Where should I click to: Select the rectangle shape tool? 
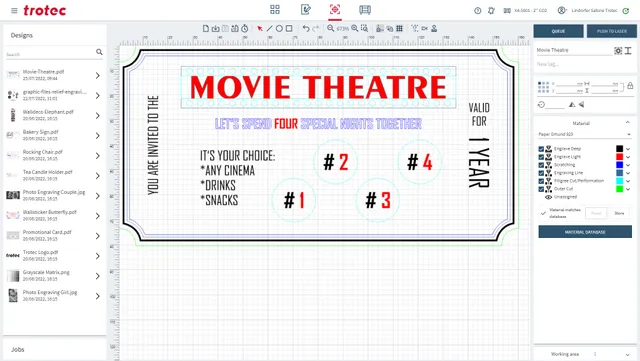289,28
